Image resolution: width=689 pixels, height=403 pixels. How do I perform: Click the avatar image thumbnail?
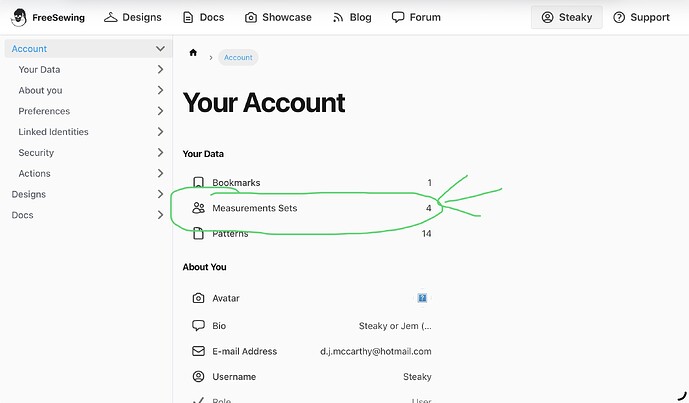(422, 298)
